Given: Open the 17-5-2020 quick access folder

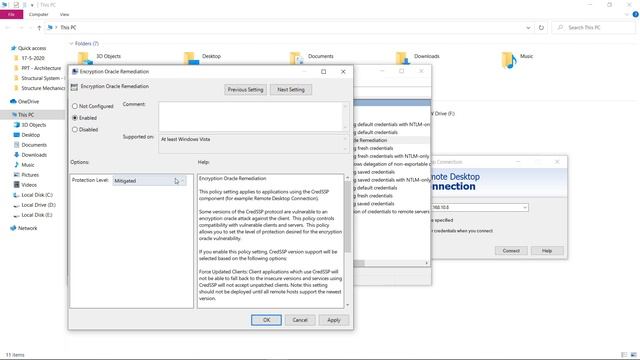Looking at the screenshot, I should tap(33, 58).
